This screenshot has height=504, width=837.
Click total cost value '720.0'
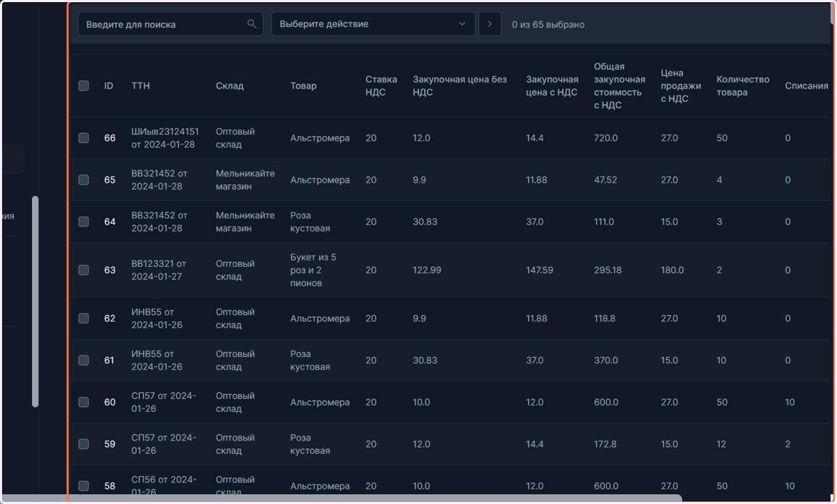605,138
